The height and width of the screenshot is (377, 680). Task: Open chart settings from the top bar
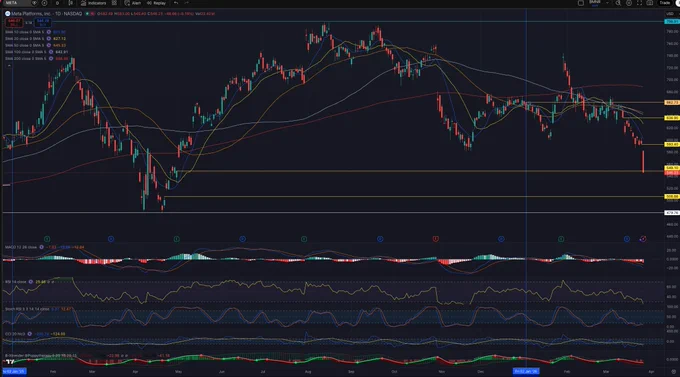coord(629,3)
